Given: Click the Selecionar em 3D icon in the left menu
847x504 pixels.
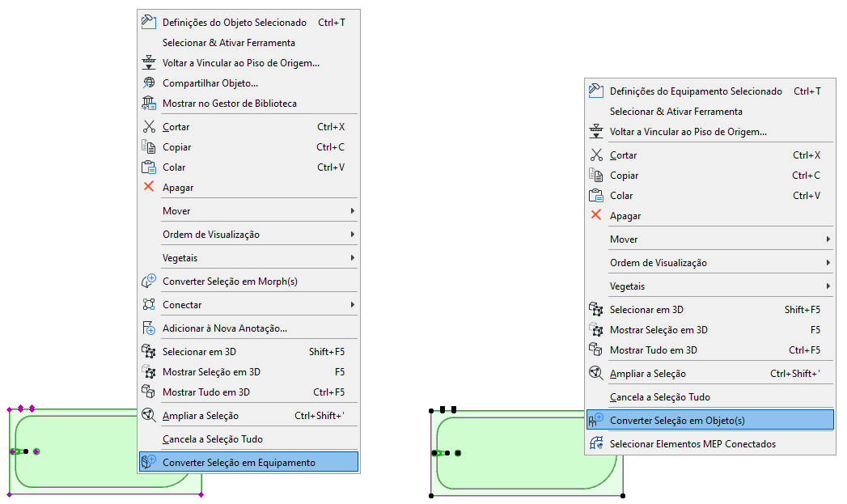Looking at the screenshot, I should coord(149,351).
